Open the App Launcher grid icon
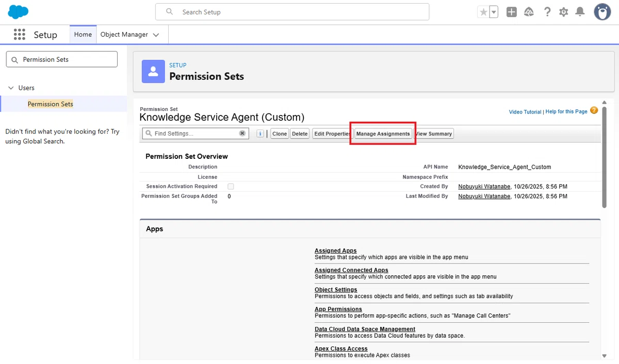Viewport: 619px width, 364px height. pos(20,35)
